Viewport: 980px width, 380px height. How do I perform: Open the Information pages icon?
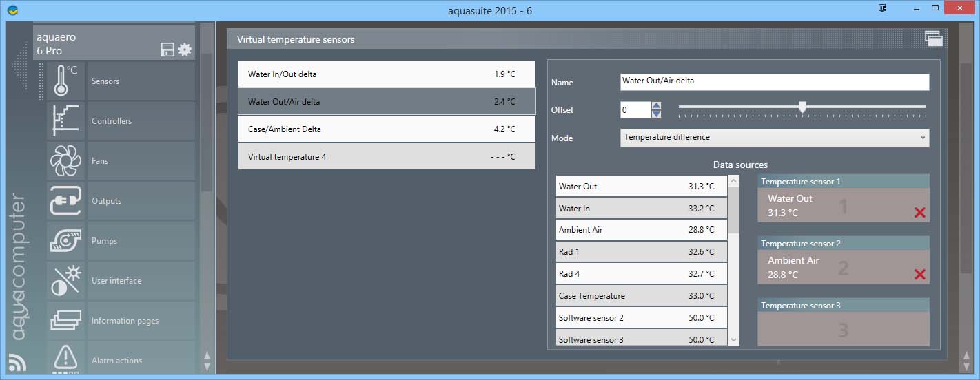pos(66,321)
